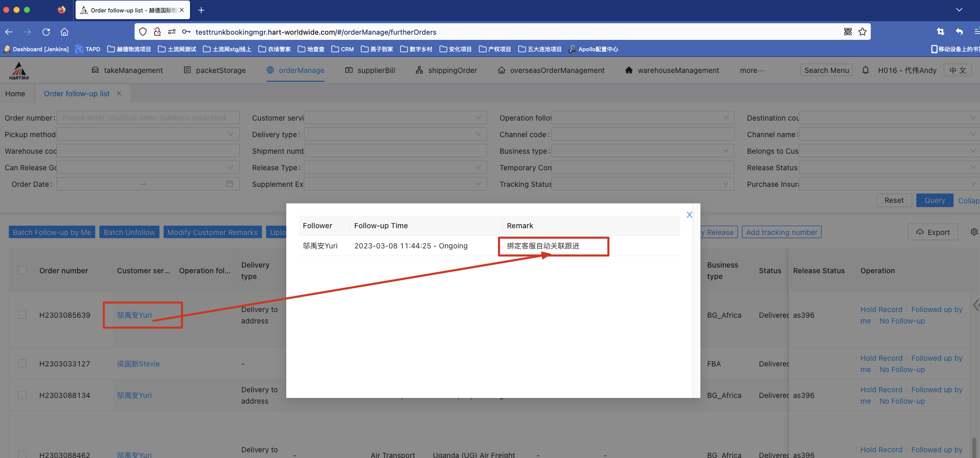Bookmark this page with star icon
Image resolution: width=980 pixels, height=458 pixels.
pyautogui.click(x=862, y=32)
